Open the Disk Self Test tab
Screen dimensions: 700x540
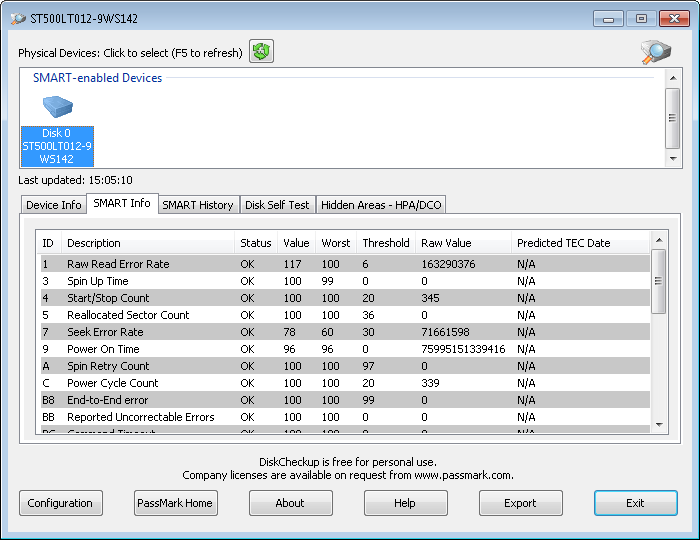(277, 205)
